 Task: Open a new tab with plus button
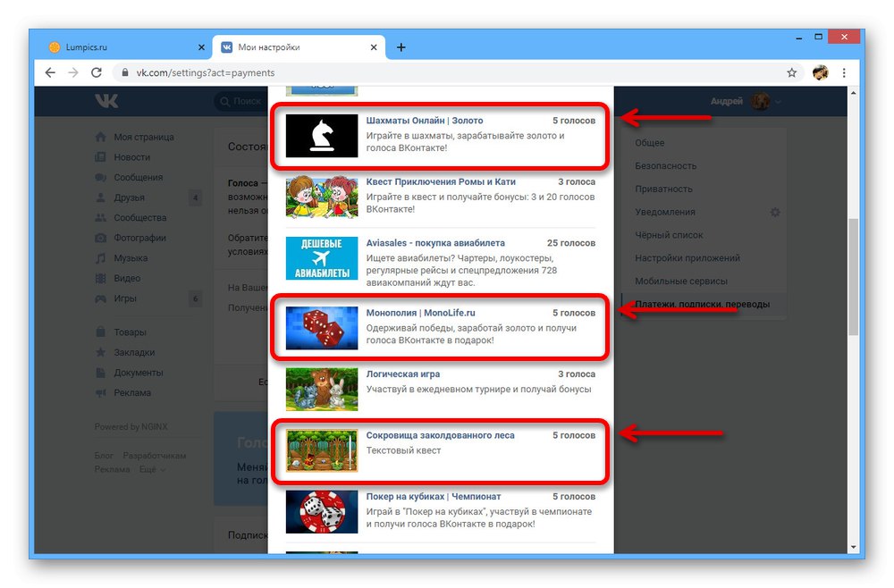click(x=401, y=47)
